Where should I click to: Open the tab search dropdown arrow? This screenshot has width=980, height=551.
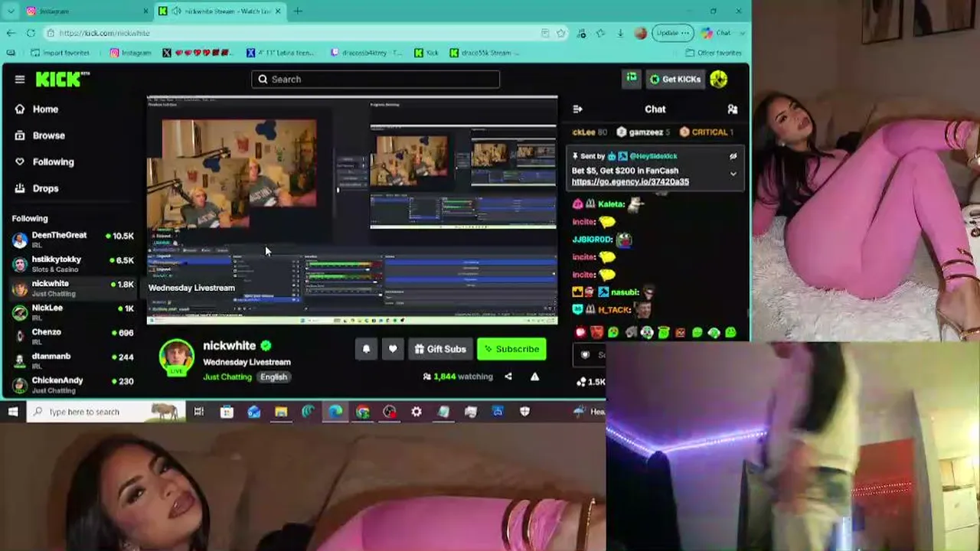(x=11, y=11)
